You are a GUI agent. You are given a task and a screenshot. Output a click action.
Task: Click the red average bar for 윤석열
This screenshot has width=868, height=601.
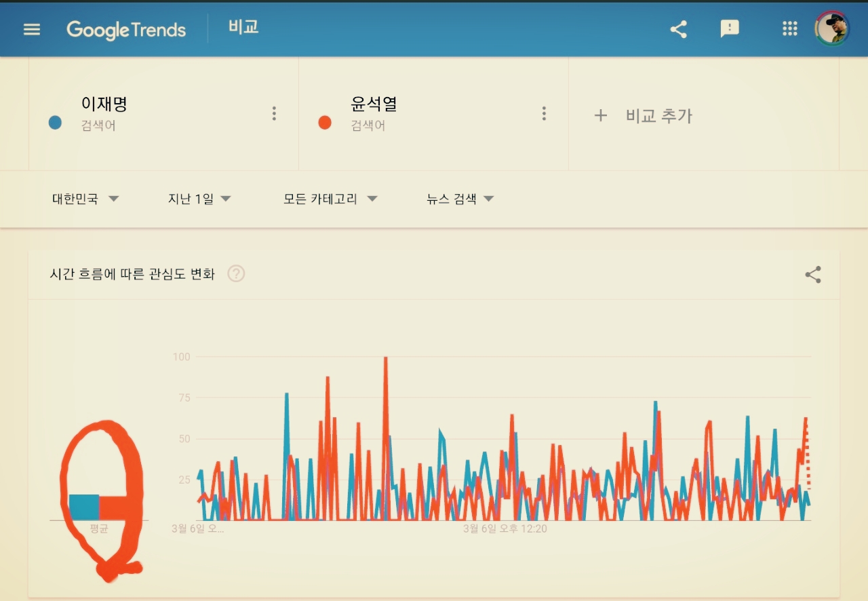113,508
